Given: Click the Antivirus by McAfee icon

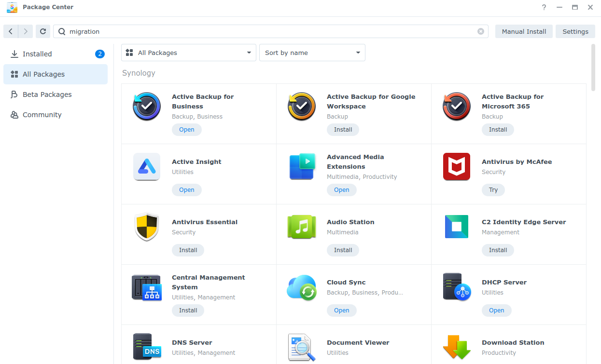Looking at the screenshot, I should 457,167.
